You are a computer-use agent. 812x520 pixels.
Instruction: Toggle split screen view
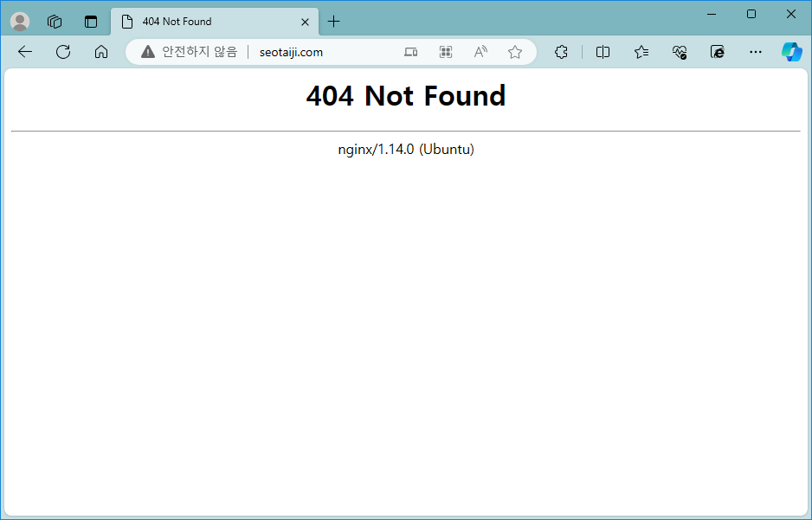(603, 52)
